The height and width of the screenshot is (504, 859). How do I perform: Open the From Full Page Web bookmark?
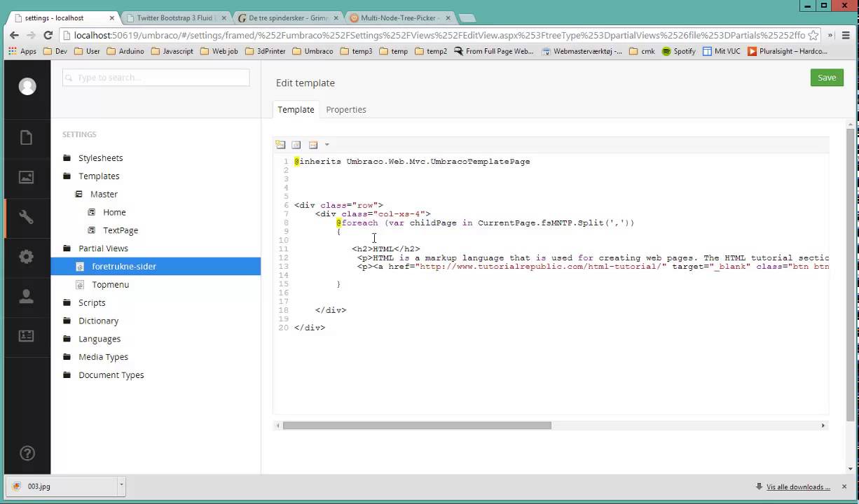[x=493, y=51]
